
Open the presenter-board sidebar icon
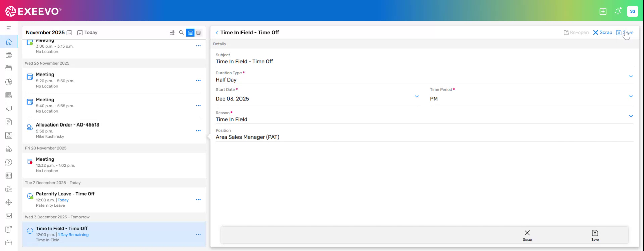click(x=9, y=109)
